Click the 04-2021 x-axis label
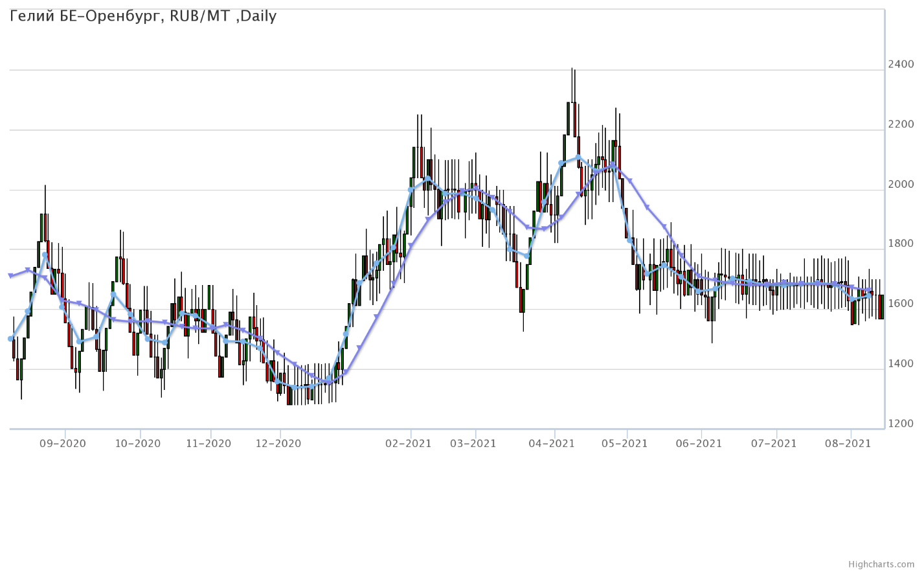 (x=552, y=443)
